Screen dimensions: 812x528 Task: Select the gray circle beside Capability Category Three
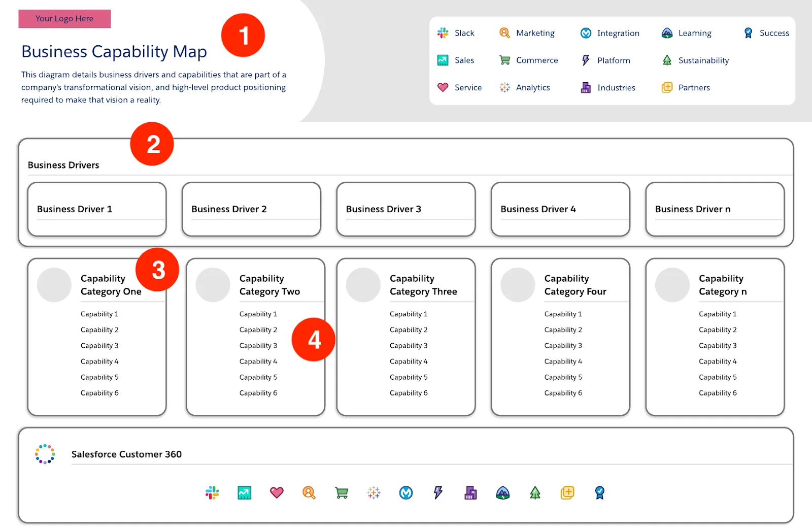363,285
